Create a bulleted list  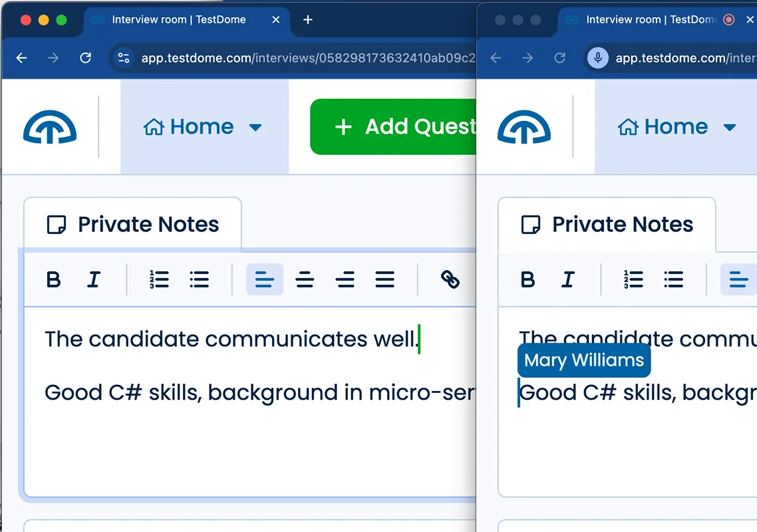point(200,279)
